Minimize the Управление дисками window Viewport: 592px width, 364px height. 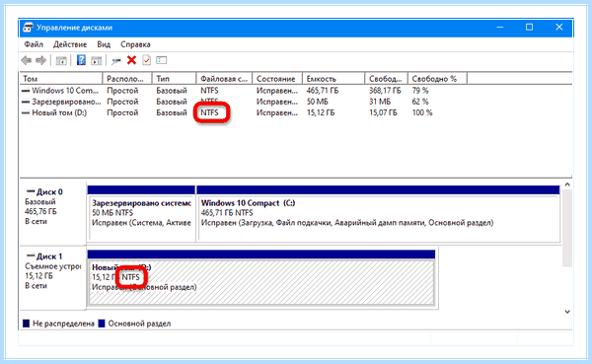pyautogui.click(x=500, y=28)
